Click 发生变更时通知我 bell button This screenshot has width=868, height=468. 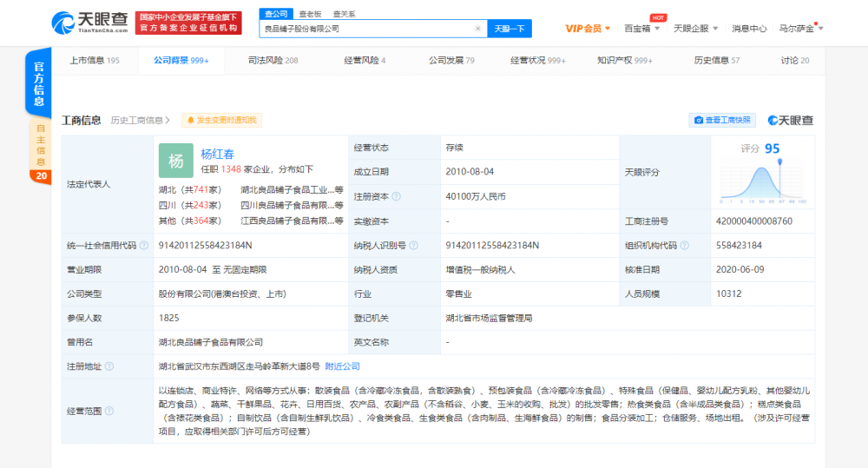(221, 120)
